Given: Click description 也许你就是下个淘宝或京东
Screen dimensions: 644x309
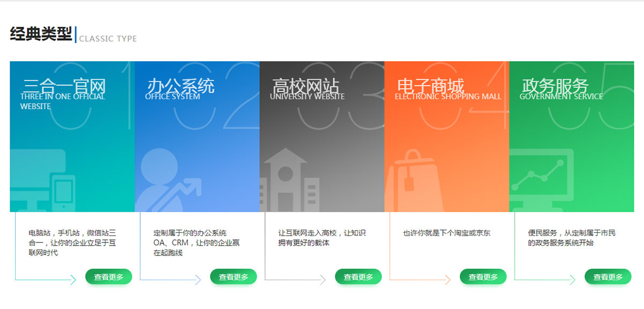Looking at the screenshot, I should (x=447, y=233).
